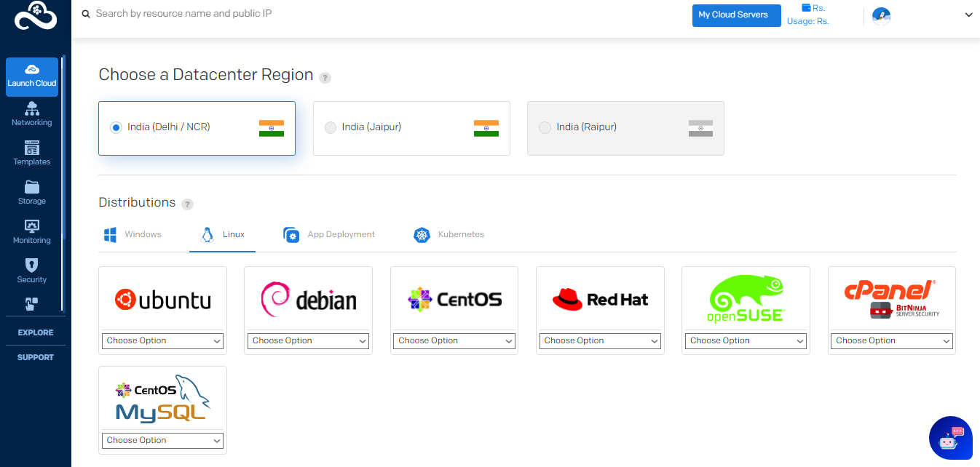This screenshot has height=467, width=980.
Task: Select the Security icon in sidebar
Action: [31, 270]
